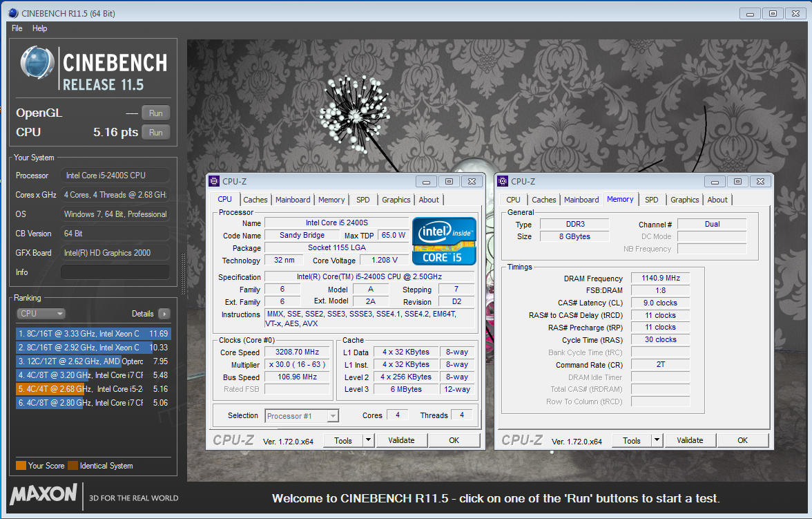Run the OpenGL benchmark
812x519 pixels.
pyautogui.click(x=156, y=113)
